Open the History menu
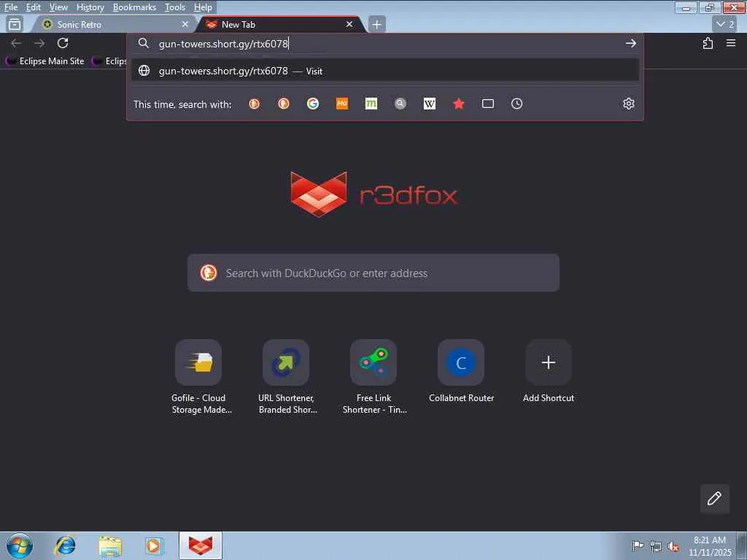 [x=90, y=7]
